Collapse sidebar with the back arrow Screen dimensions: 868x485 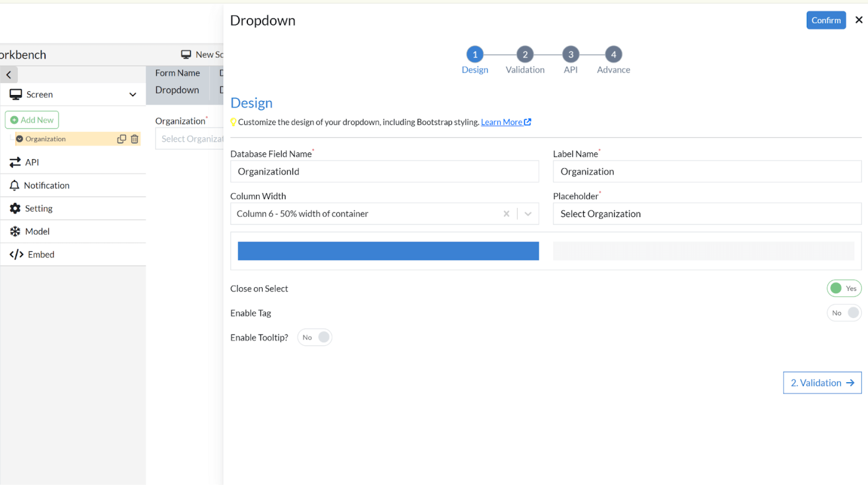click(9, 75)
